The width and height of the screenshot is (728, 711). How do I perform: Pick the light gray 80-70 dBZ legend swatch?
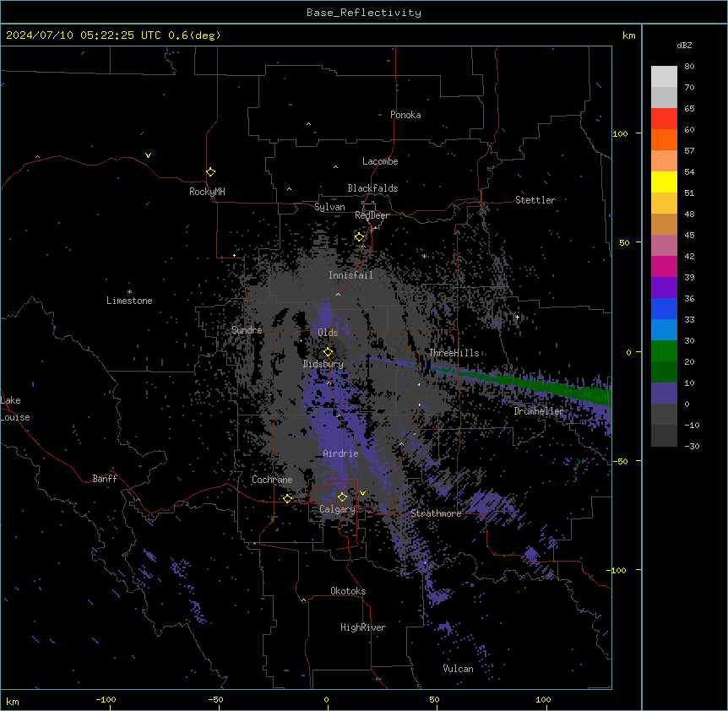(664, 77)
